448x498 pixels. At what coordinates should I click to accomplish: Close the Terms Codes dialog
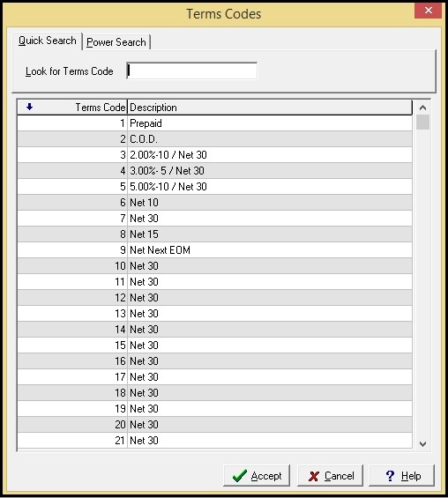pyautogui.click(x=428, y=11)
